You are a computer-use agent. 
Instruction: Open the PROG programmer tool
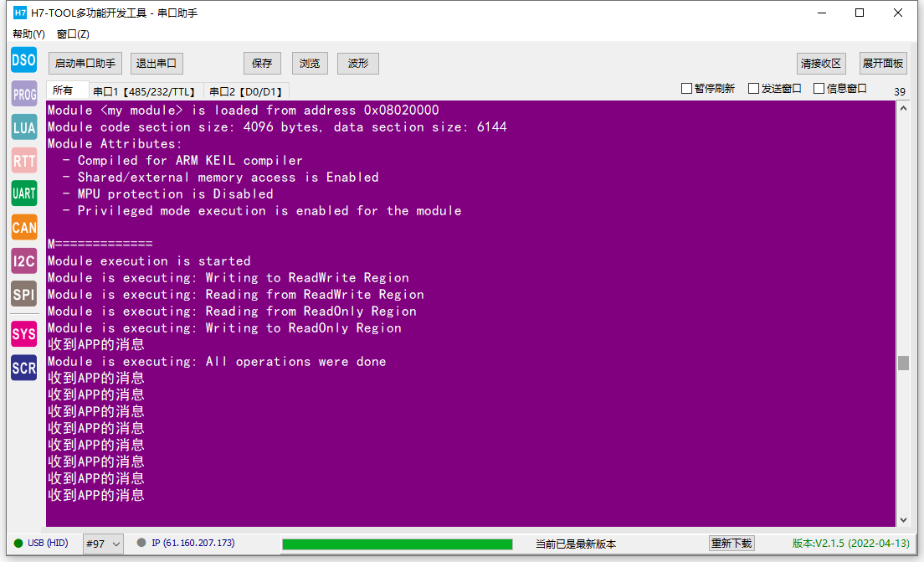click(x=24, y=94)
